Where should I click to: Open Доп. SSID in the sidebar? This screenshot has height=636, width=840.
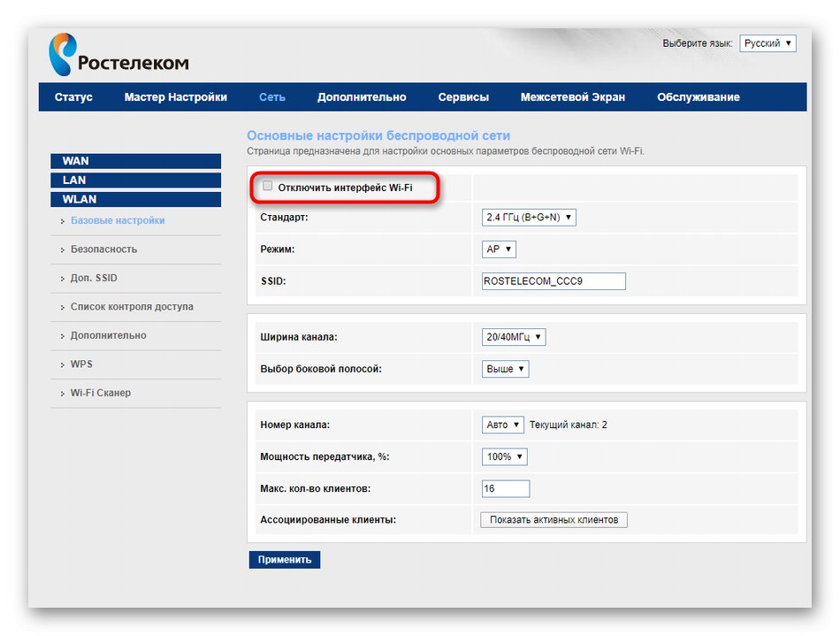[94, 278]
